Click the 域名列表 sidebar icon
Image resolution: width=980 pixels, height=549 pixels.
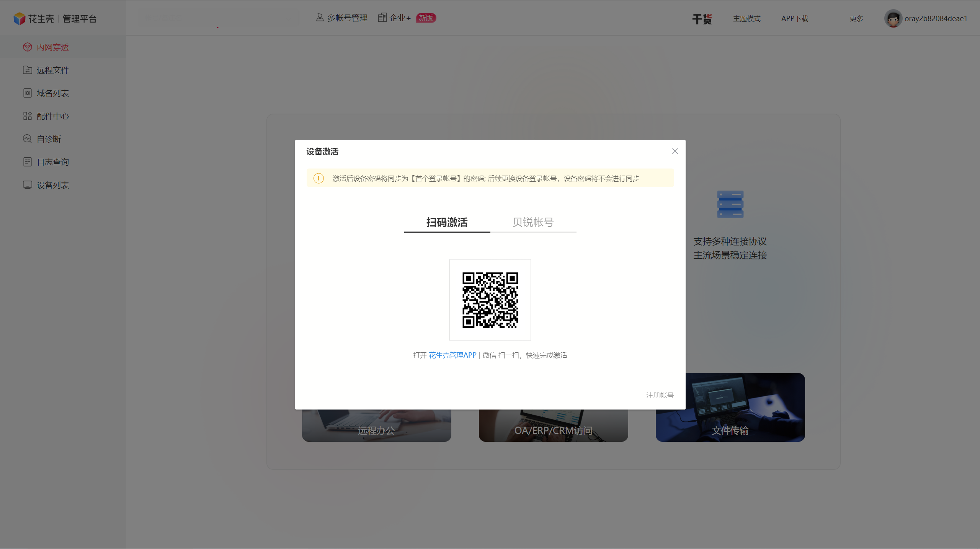click(27, 93)
